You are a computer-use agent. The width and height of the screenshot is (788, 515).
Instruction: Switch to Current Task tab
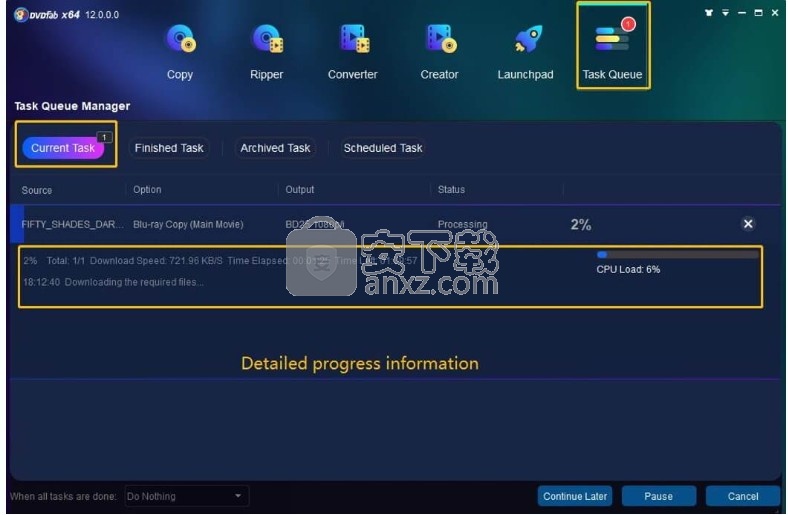[63, 148]
